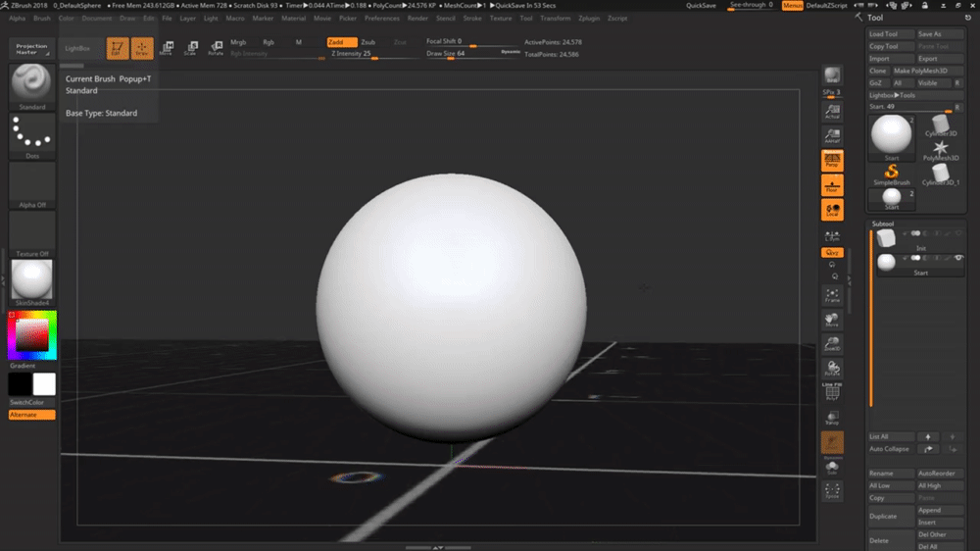This screenshot has width=980, height=551.
Task: Toggle Perspective (Persp) view off
Action: [832, 160]
